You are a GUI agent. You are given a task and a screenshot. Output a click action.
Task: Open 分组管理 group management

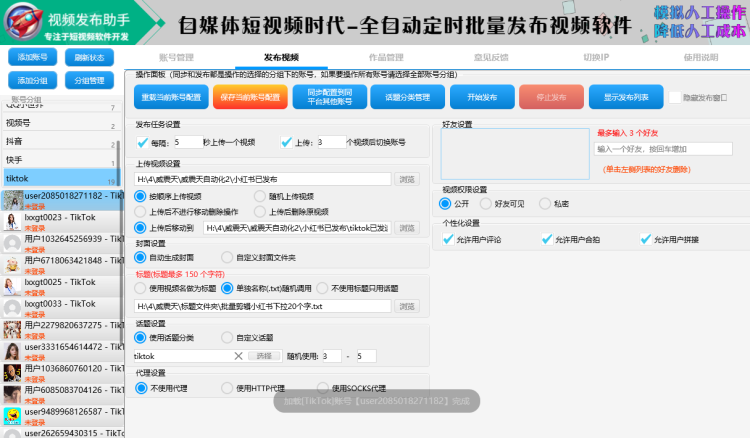pos(89,80)
